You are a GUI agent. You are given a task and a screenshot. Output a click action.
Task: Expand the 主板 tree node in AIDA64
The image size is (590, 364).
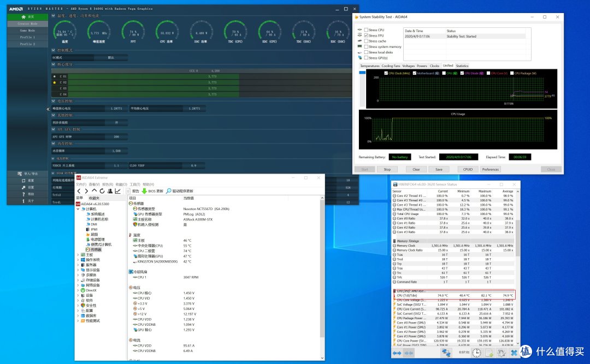pos(78,255)
